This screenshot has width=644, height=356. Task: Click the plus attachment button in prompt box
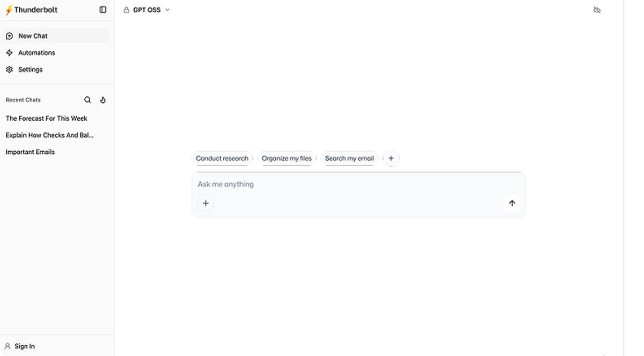pyautogui.click(x=206, y=203)
